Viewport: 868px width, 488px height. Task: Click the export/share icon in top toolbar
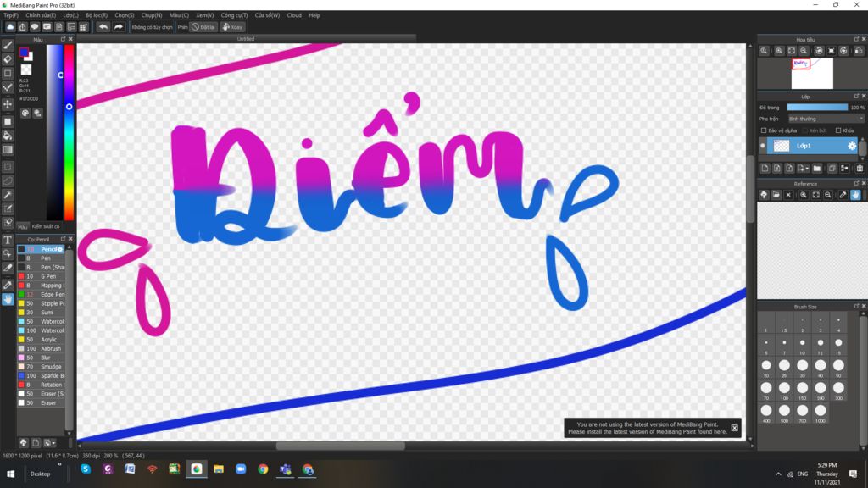click(x=23, y=26)
